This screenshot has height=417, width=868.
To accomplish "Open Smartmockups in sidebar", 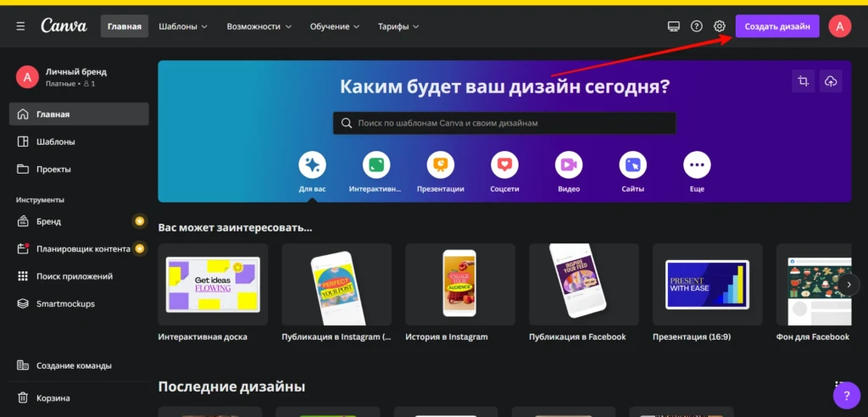I will point(79,303).
